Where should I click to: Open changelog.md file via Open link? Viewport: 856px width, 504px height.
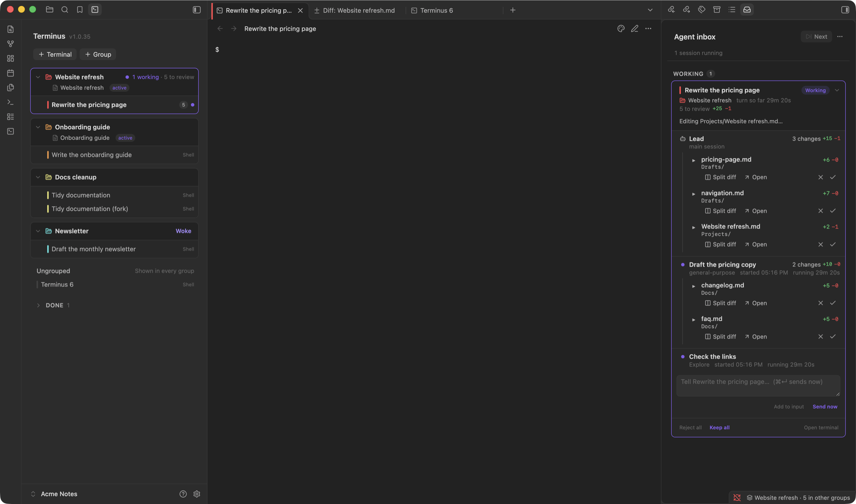756,303
